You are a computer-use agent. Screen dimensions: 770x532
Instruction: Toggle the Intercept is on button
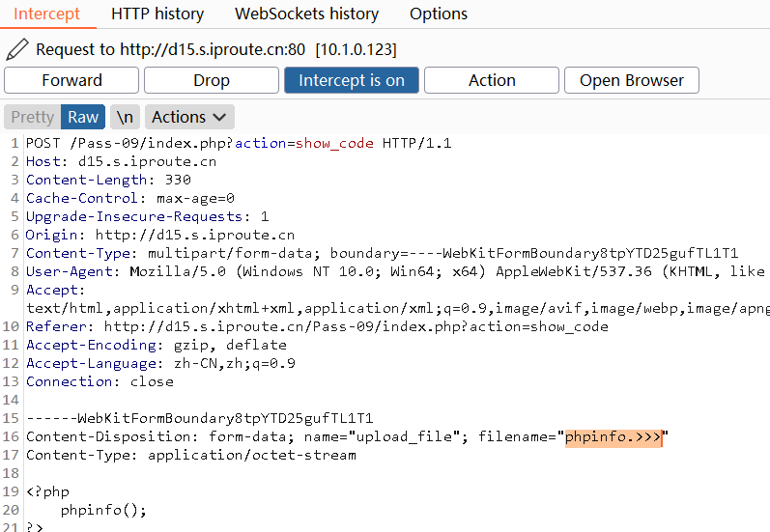[351, 80]
